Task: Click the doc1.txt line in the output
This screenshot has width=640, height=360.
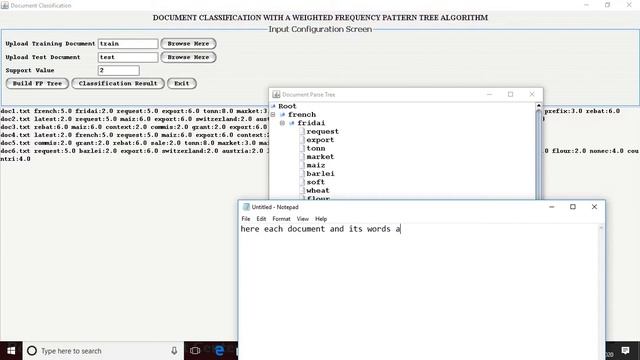Action: 134,111
